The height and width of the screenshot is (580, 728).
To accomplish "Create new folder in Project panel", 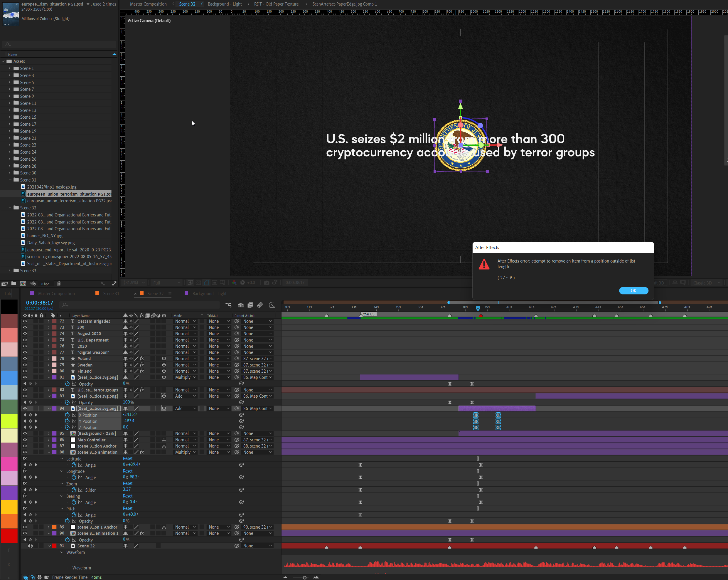I will click(14, 283).
